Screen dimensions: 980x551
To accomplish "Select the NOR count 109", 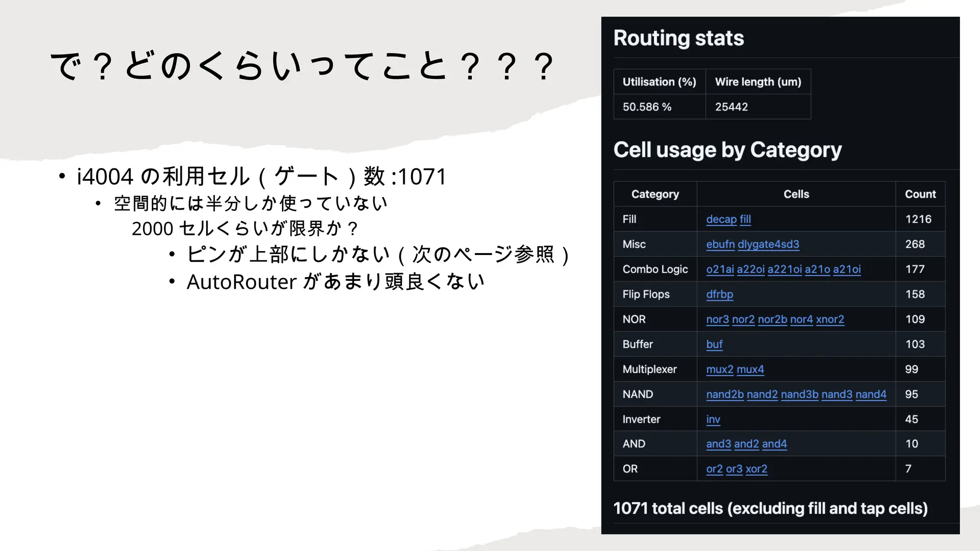I will tap(915, 319).
